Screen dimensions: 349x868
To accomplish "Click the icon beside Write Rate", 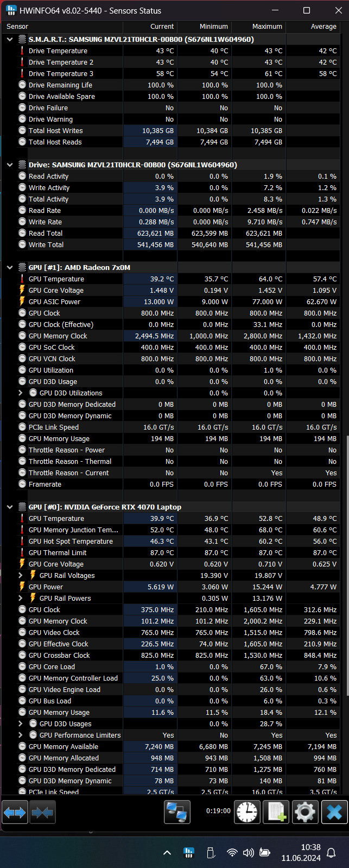I will click(x=22, y=222).
